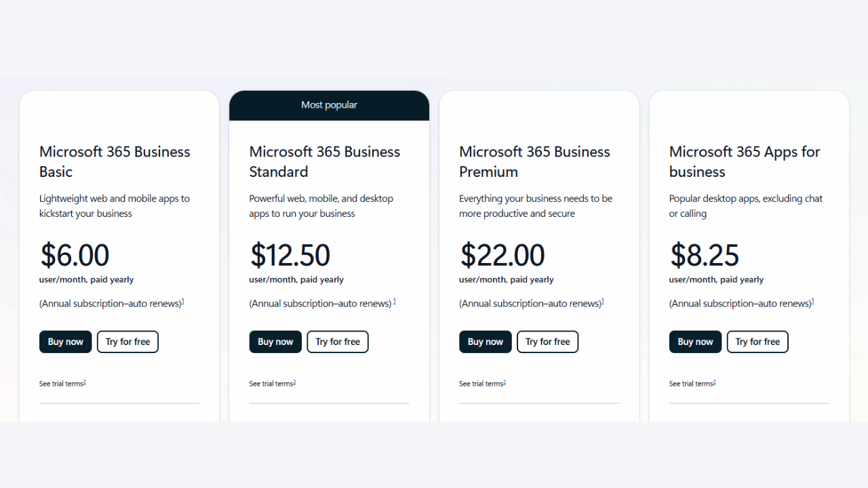Open See trial terms under Business Premium
The width and height of the screenshot is (868, 488).
[482, 384]
